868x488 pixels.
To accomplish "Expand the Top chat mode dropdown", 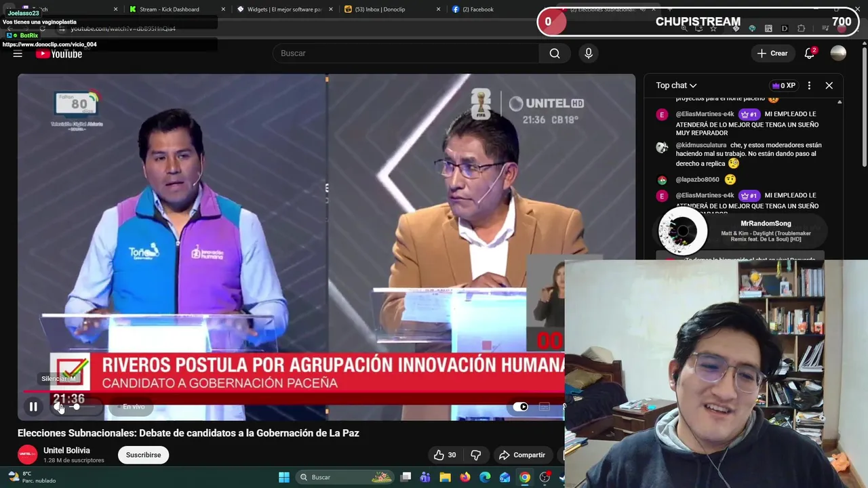I will [x=676, y=85].
